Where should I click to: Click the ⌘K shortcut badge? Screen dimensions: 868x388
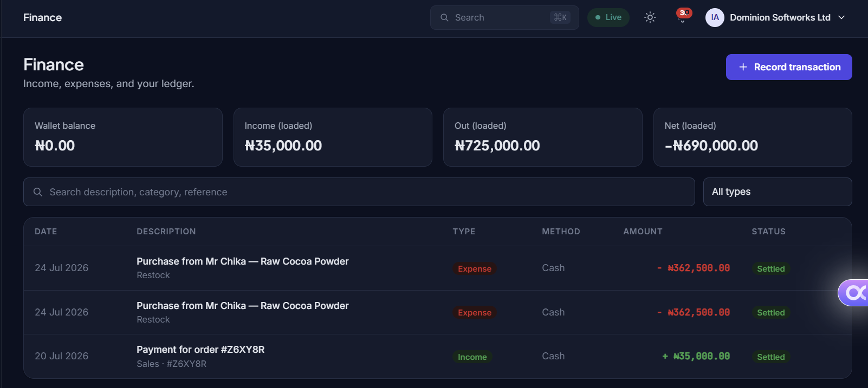point(560,17)
